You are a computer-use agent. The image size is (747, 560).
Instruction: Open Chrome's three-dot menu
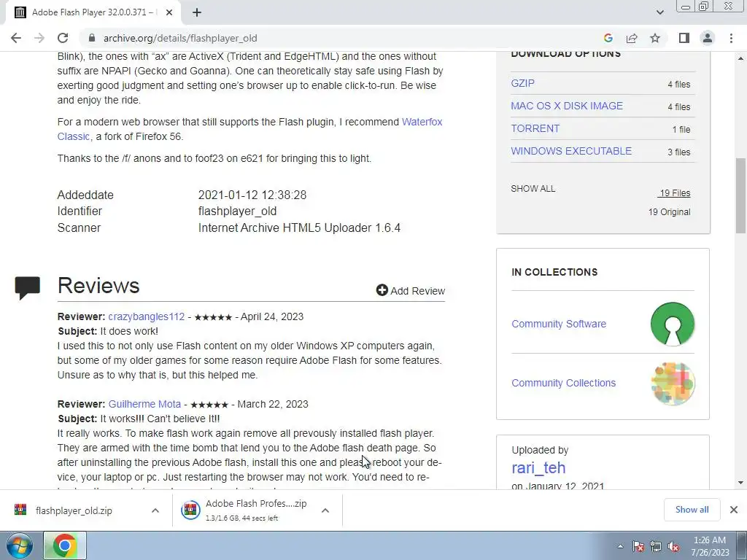(x=731, y=38)
